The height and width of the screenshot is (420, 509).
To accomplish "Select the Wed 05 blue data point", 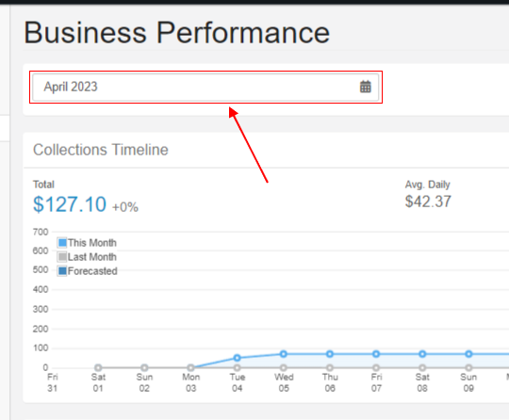I will (x=284, y=354).
